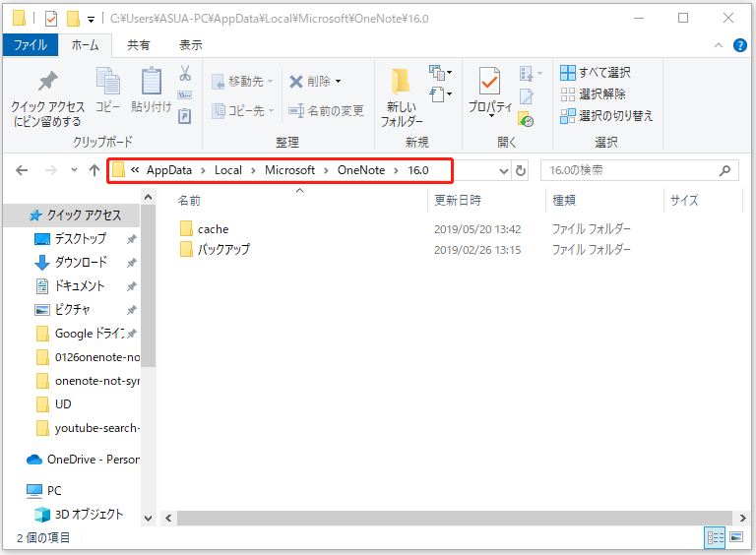The image size is (756, 555).
Task: Sort by 名前 column header
Action: (189, 201)
